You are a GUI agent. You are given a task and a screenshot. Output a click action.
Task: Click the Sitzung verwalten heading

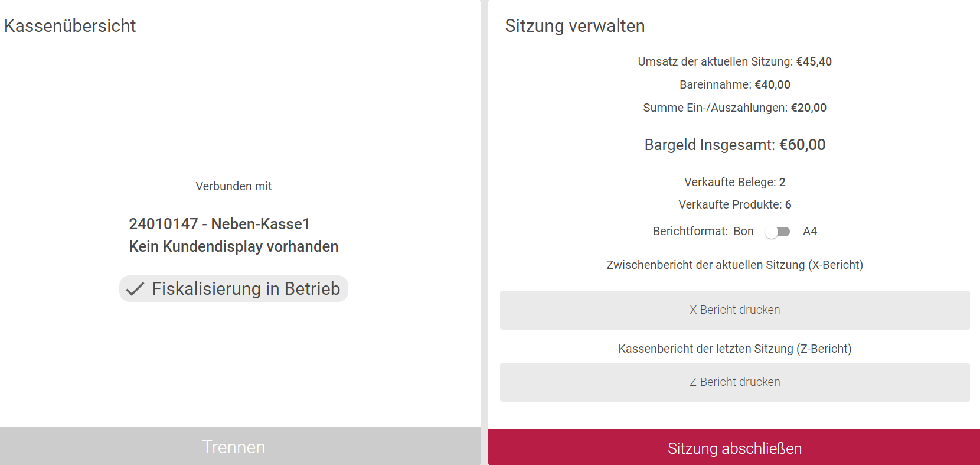tap(574, 26)
